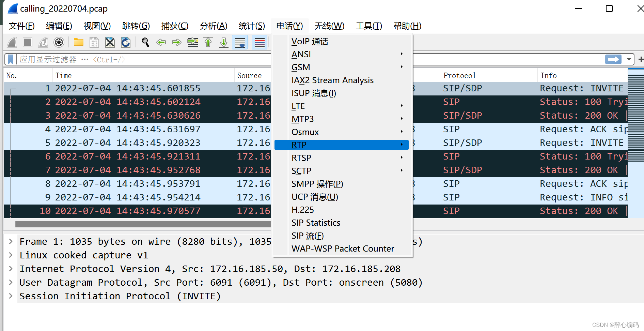The height and width of the screenshot is (331, 644).
Task: Click the display filter bookmark icon
Action: point(11,59)
